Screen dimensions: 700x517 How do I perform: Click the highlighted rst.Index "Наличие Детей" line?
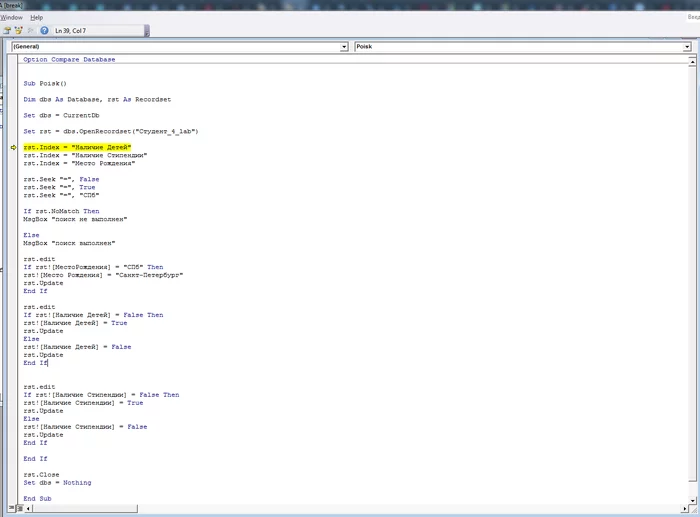click(77, 147)
